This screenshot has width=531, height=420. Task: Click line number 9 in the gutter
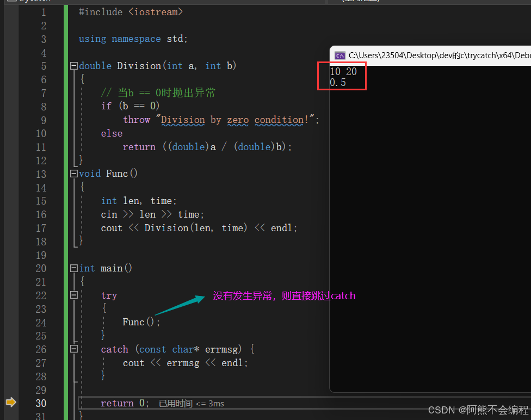tap(44, 120)
